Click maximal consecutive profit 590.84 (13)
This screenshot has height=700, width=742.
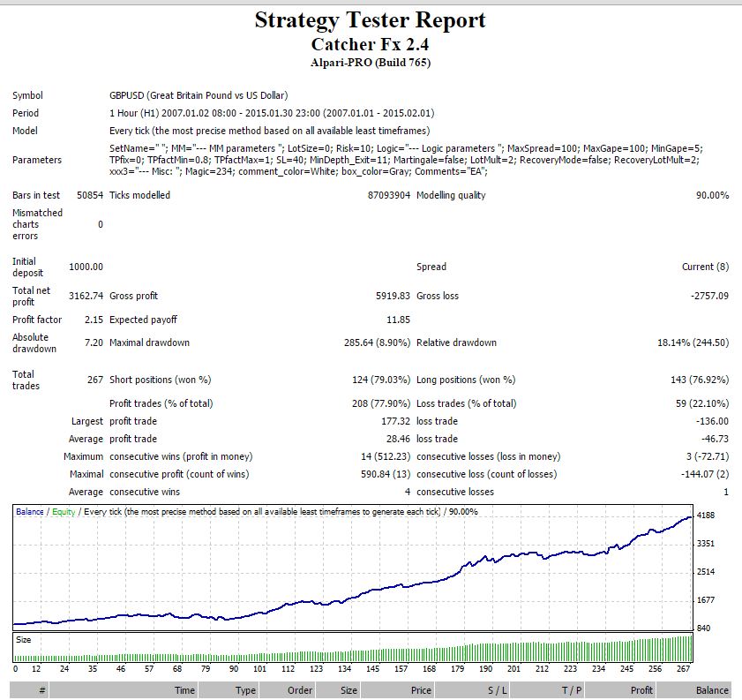[x=386, y=474]
